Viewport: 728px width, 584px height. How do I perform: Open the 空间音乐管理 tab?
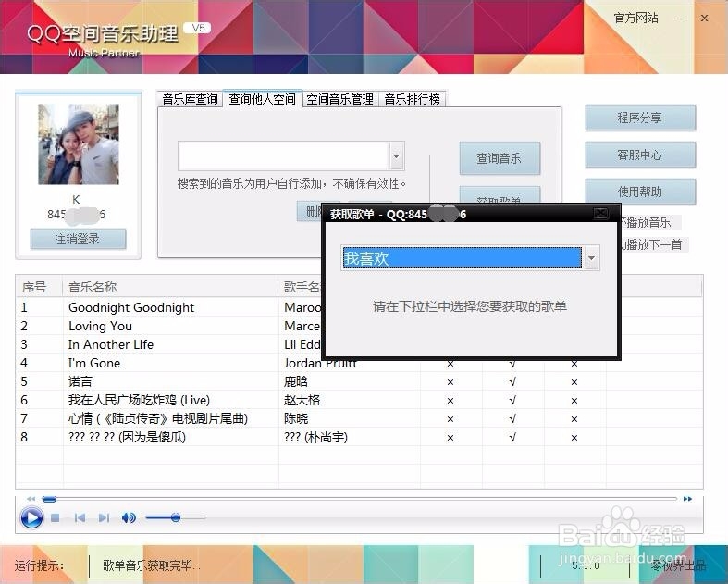click(x=339, y=99)
